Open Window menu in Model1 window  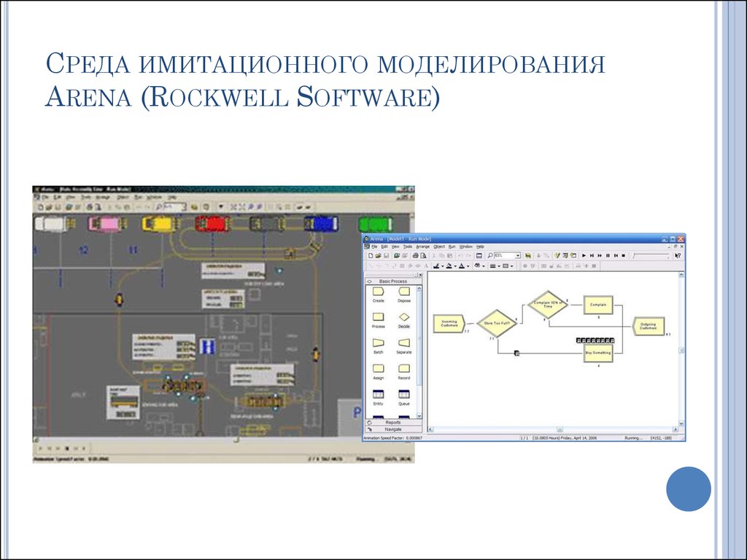(x=466, y=246)
